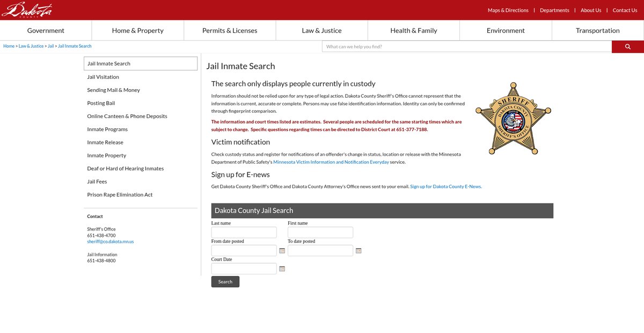Screen dimensions: 644x333
Task: Click the Dakota County logo
Action: [x=27, y=10]
